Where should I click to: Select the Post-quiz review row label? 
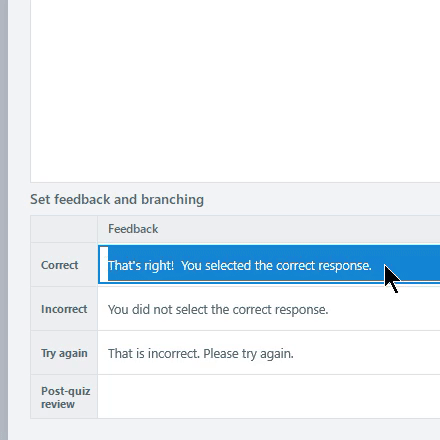(x=65, y=397)
